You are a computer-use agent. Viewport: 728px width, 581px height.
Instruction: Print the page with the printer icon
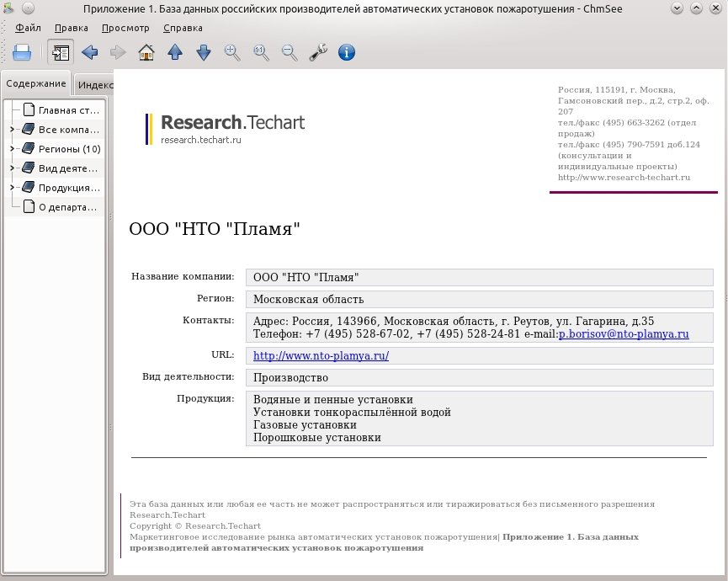(22, 52)
